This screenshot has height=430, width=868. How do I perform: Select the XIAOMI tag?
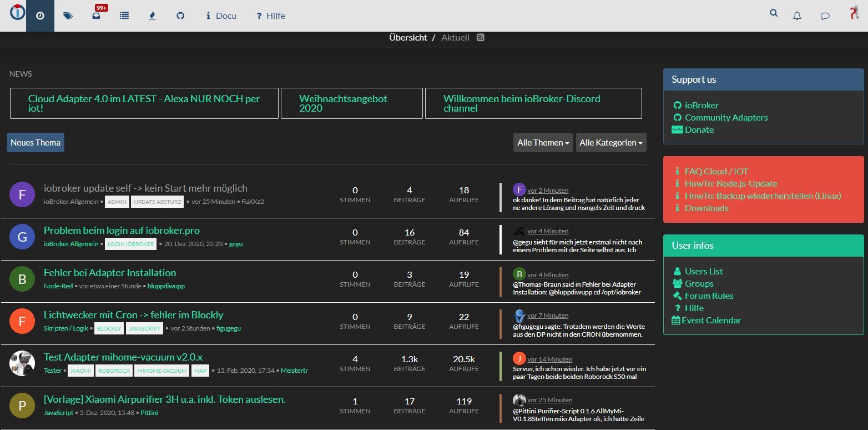click(81, 371)
